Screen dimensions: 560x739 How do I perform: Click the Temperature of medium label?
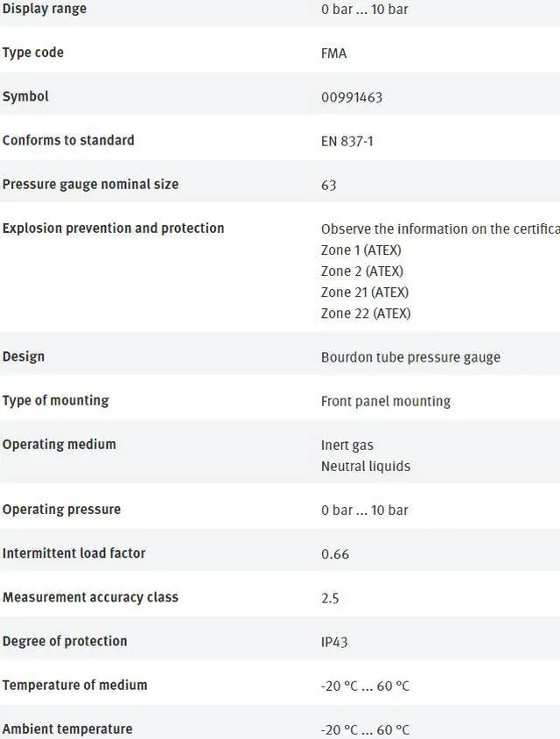click(x=74, y=685)
